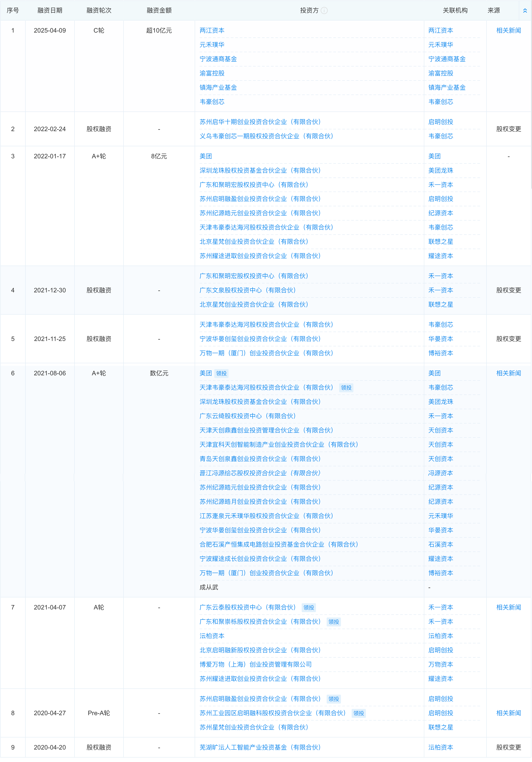Viewport: 532px width, 762px height.
Task: Click 元禾璞华 in the 关联机构 column
Action: click(x=441, y=45)
